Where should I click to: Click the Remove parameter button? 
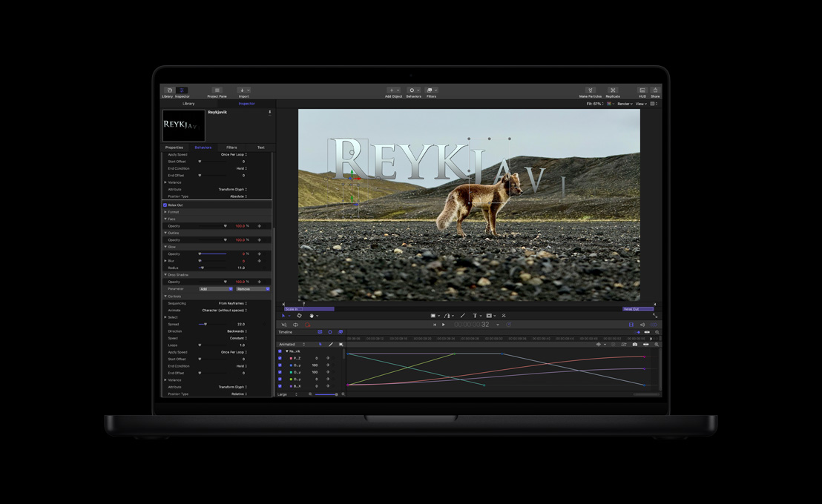252,289
